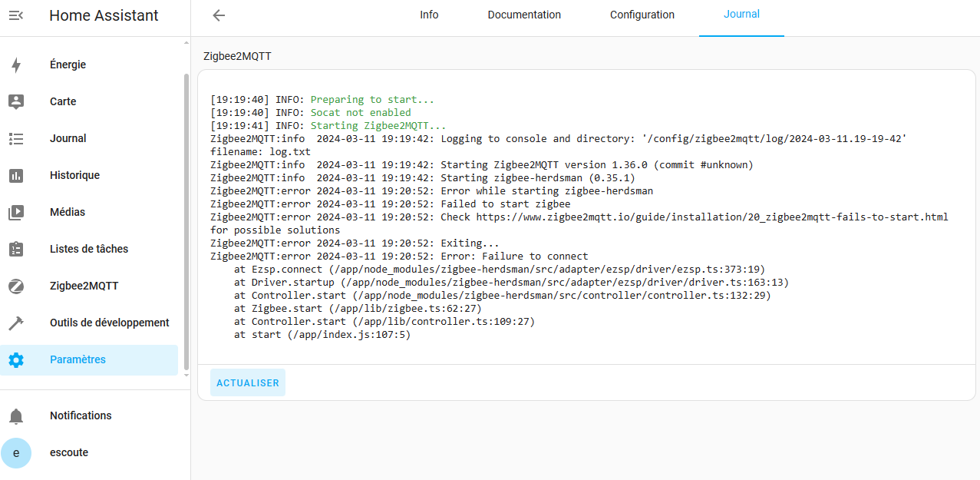Image resolution: width=980 pixels, height=480 pixels.
Task: Open Historique in the sidebar
Action: (89, 176)
